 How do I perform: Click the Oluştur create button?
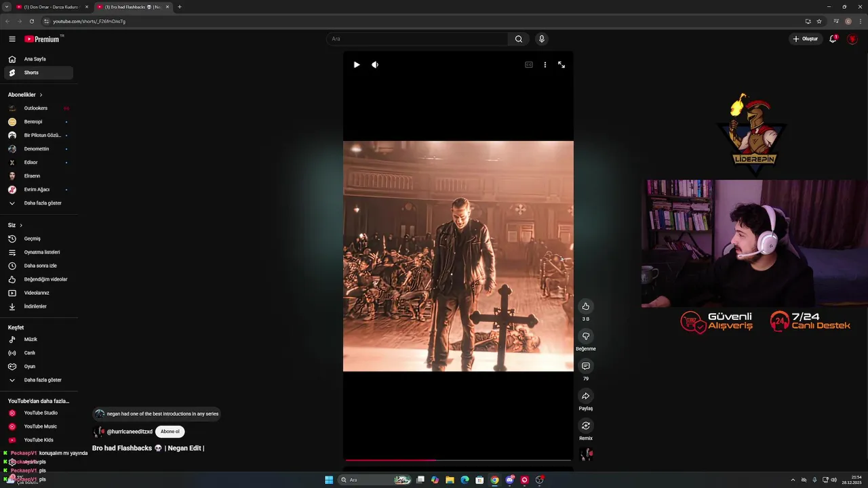tap(806, 39)
